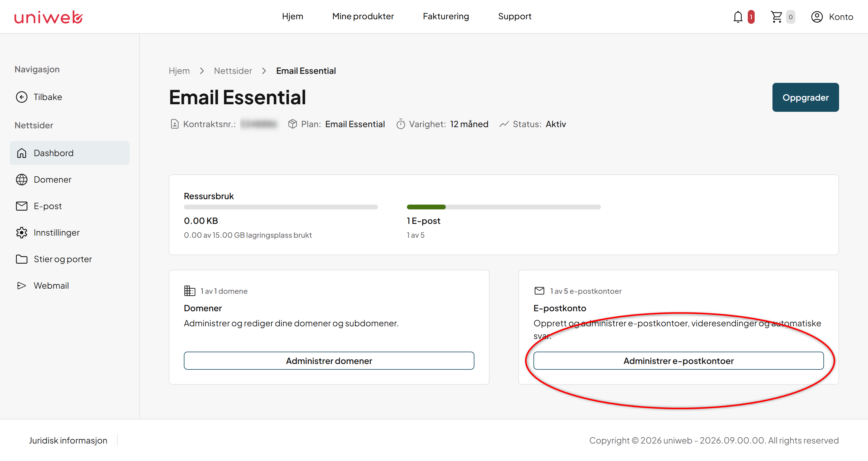Open the Mine produkter menu
The image size is (868, 461).
click(x=363, y=16)
